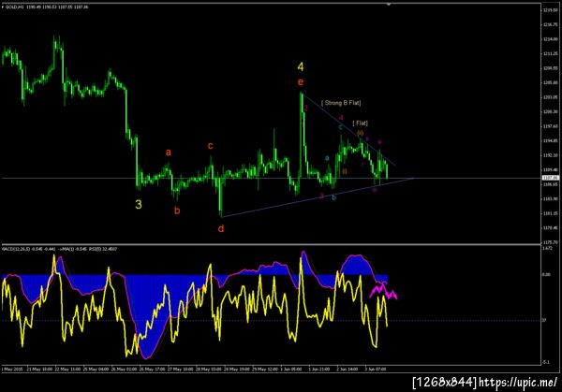Select the orange wave label c
Image resolution: width=562 pixels, height=392 pixels.
pyautogui.click(x=211, y=146)
